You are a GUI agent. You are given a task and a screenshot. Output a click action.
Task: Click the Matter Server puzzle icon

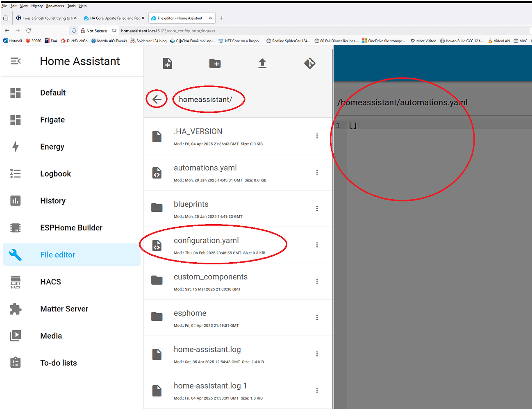(x=15, y=309)
